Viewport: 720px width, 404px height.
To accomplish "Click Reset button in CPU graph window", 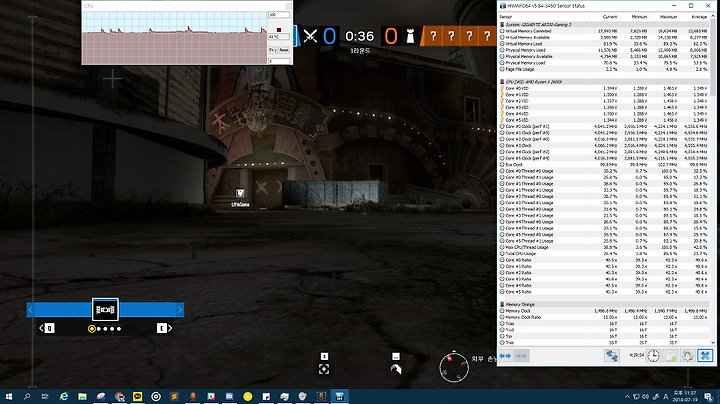I will (x=284, y=50).
